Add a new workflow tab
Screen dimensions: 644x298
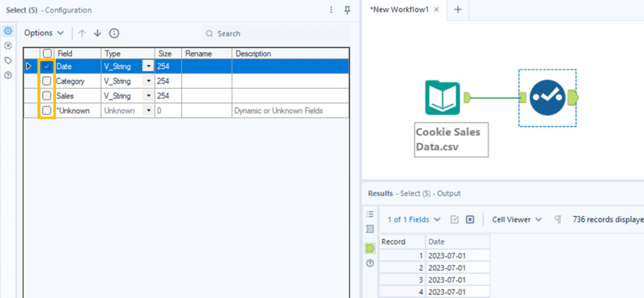[x=458, y=9]
